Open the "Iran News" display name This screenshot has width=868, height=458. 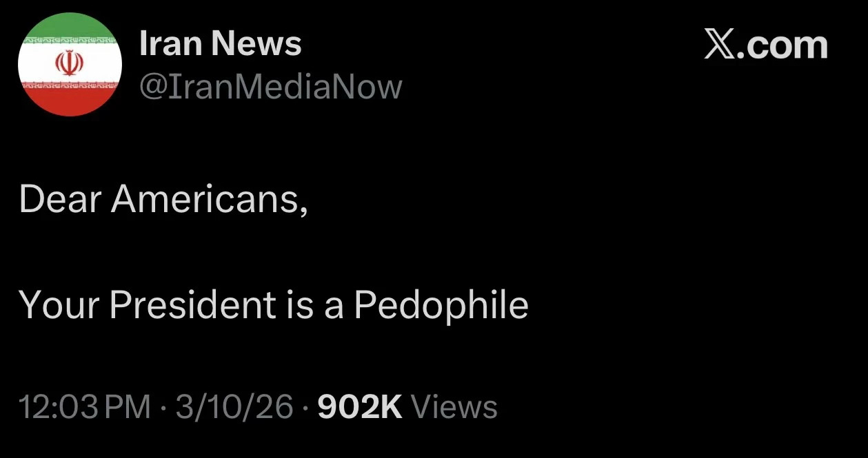pos(220,44)
